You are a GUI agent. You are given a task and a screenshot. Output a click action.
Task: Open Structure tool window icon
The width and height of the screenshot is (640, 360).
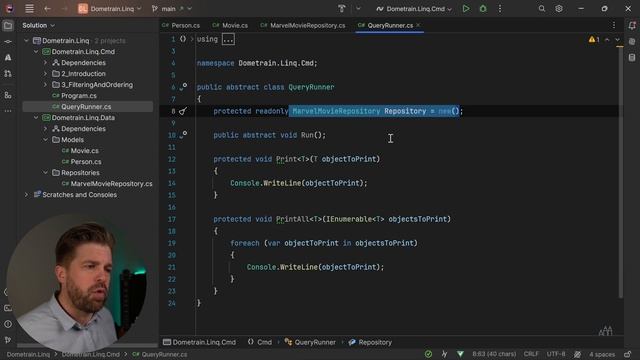coord(8,95)
